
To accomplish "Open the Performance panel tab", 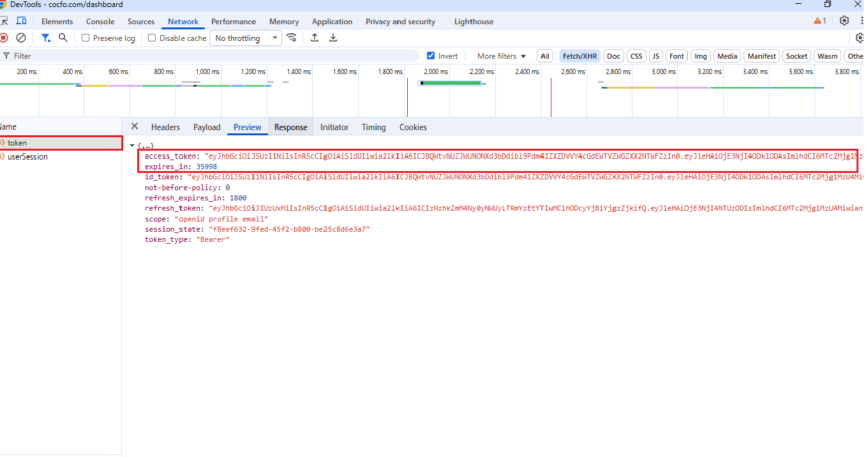I will (x=234, y=22).
